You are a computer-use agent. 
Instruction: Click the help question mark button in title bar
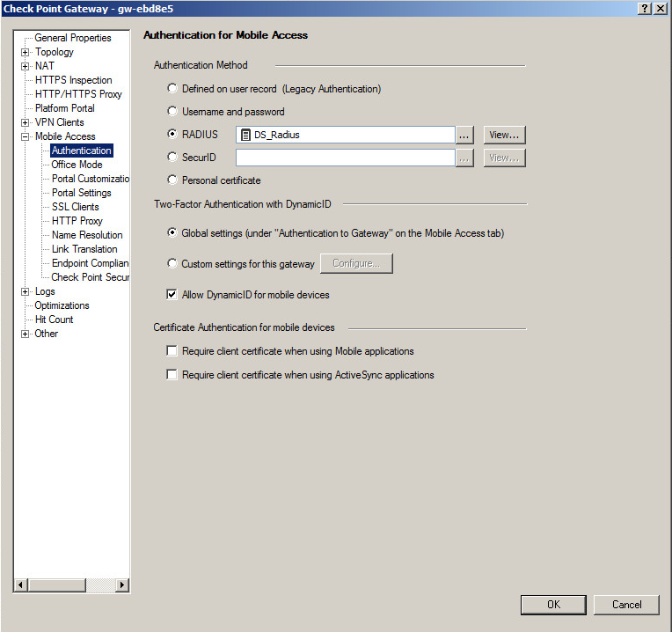[645, 8]
